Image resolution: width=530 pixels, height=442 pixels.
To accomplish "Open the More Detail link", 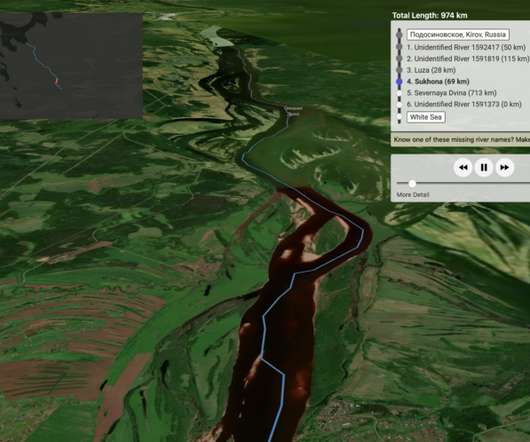I will tap(413, 195).
